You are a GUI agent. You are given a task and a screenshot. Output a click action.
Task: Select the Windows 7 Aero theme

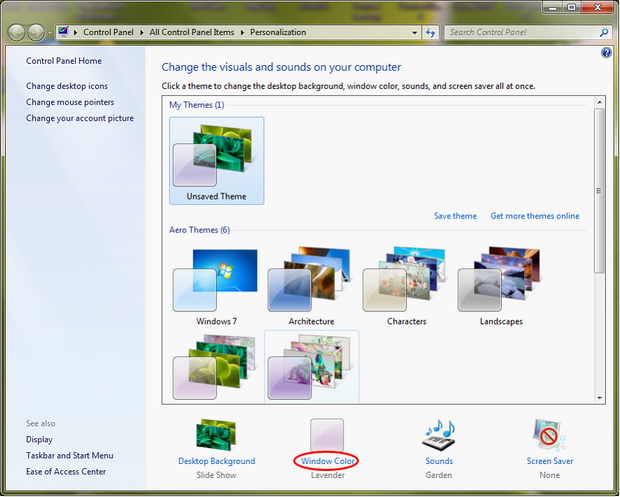[216, 281]
